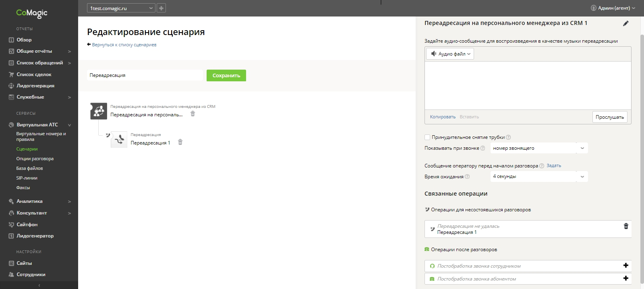Click the scenario name field 'Переадресация'
Viewport: 644px width, 289px height.
click(145, 75)
